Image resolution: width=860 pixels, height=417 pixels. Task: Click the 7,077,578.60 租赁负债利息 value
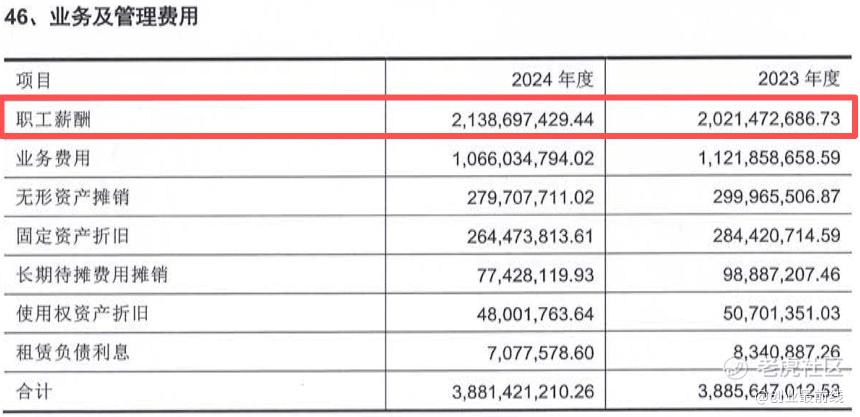coord(540,352)
